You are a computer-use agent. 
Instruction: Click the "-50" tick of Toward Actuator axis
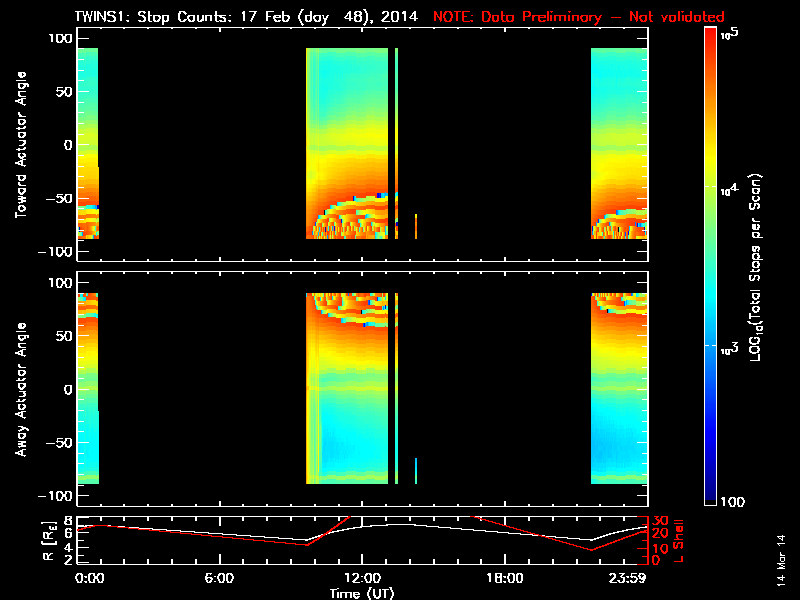pos(59,198)
